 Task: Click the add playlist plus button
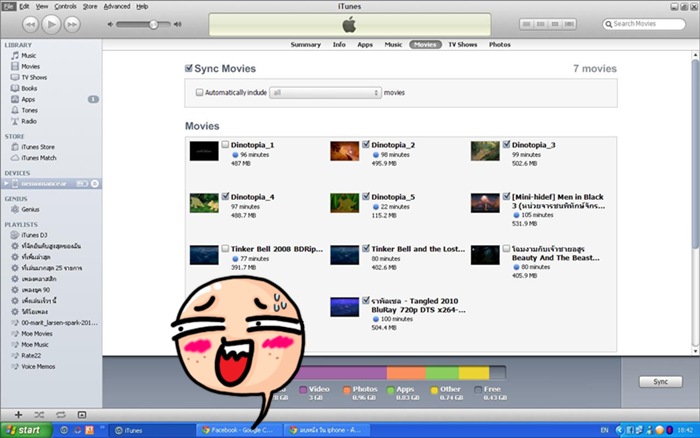coord(18,415)
